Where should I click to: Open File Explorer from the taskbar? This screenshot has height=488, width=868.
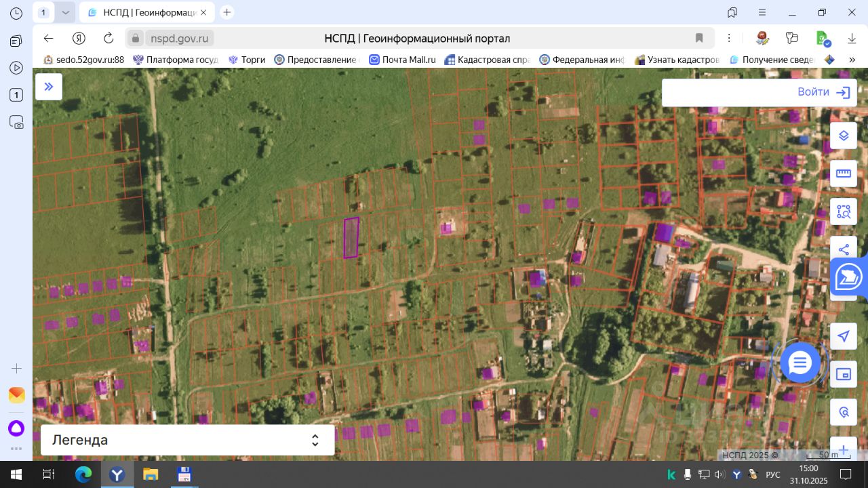point(151,474)
